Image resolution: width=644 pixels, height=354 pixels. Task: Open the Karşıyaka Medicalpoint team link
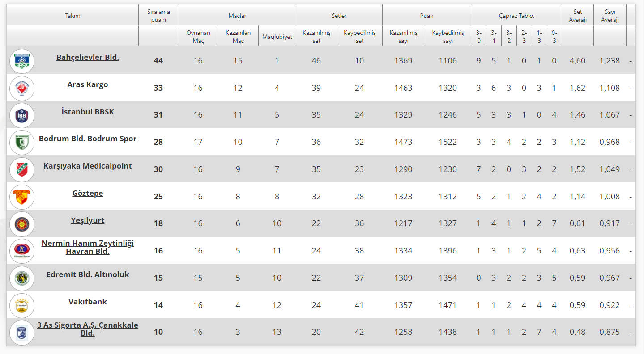(88, 166)
